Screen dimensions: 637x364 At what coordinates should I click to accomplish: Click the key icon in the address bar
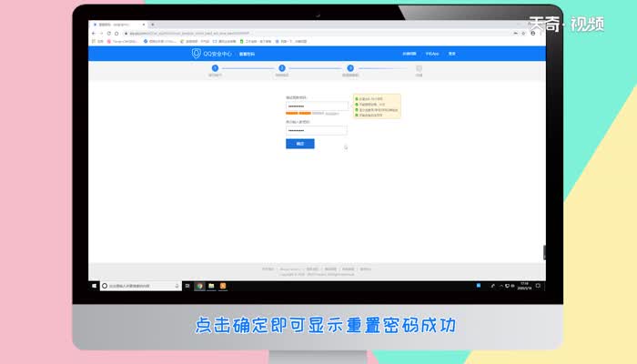516,34
